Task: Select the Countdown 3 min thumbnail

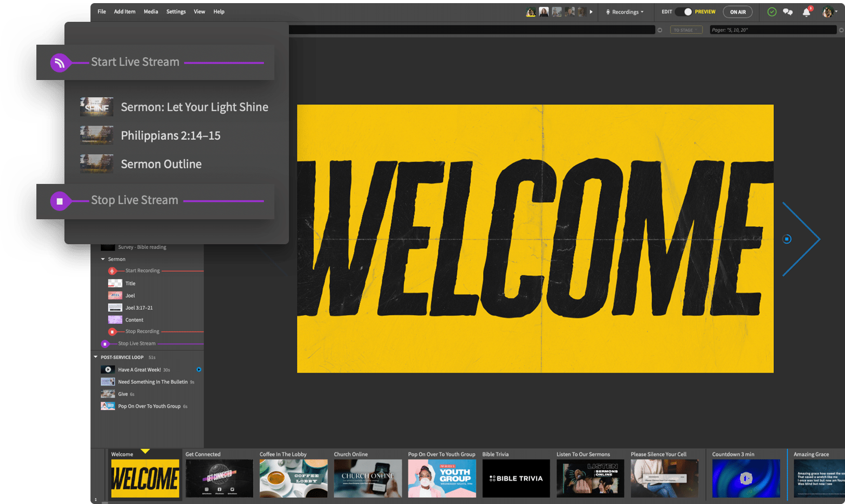Action: (746, 478)
